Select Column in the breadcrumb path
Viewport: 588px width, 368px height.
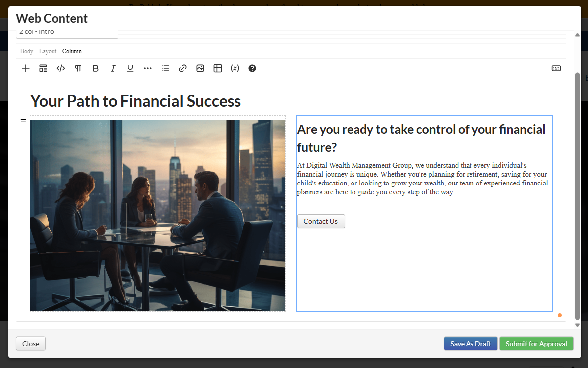point(72,51)
